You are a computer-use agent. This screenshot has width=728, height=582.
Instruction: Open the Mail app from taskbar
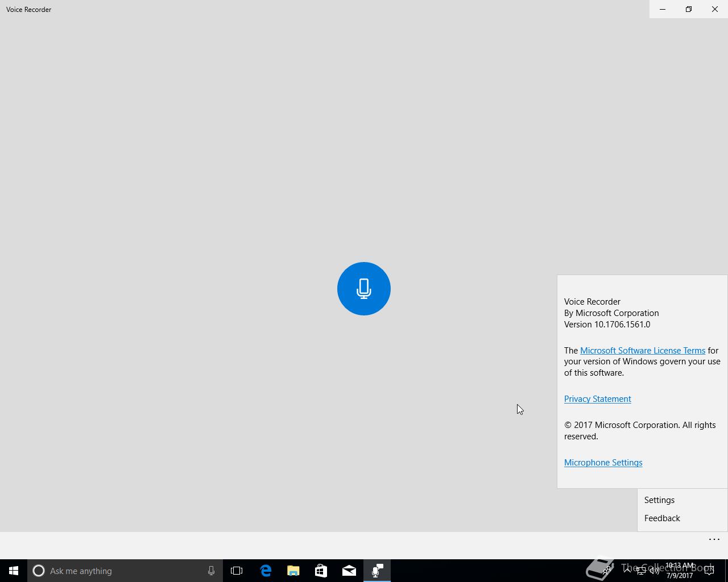tap(349, 571)
